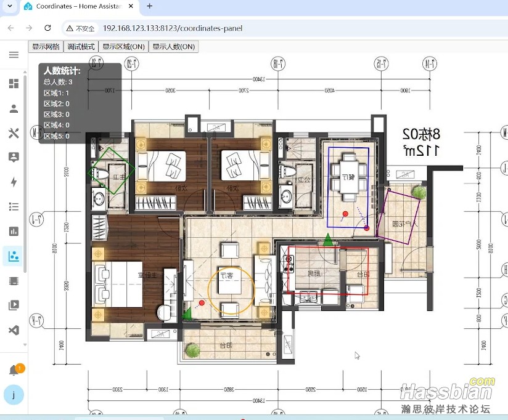Click the 区域2: 0 count text
The image size is (508, 420).
coord(56,104)
